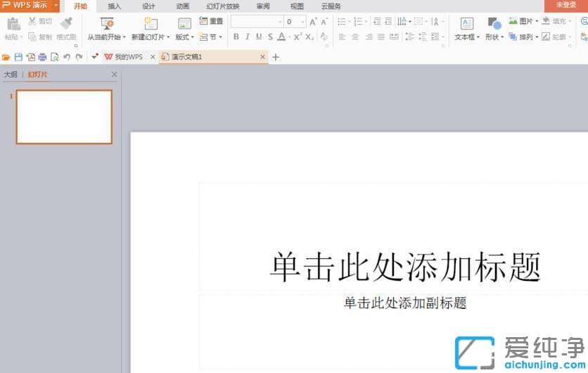Screen dimensions: 588x373
Task: Open the 幻灯片放映 ribbon tab
Action: [222, 6]
